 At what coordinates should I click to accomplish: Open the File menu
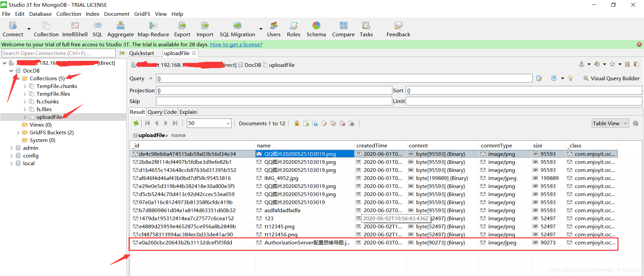(6, 14)
